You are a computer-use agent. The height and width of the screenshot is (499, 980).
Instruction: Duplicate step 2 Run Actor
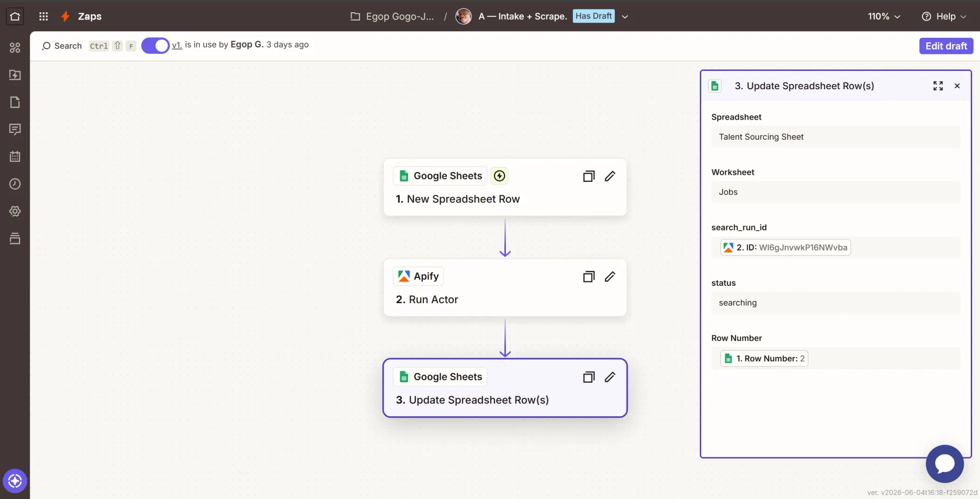pos(588,277)
